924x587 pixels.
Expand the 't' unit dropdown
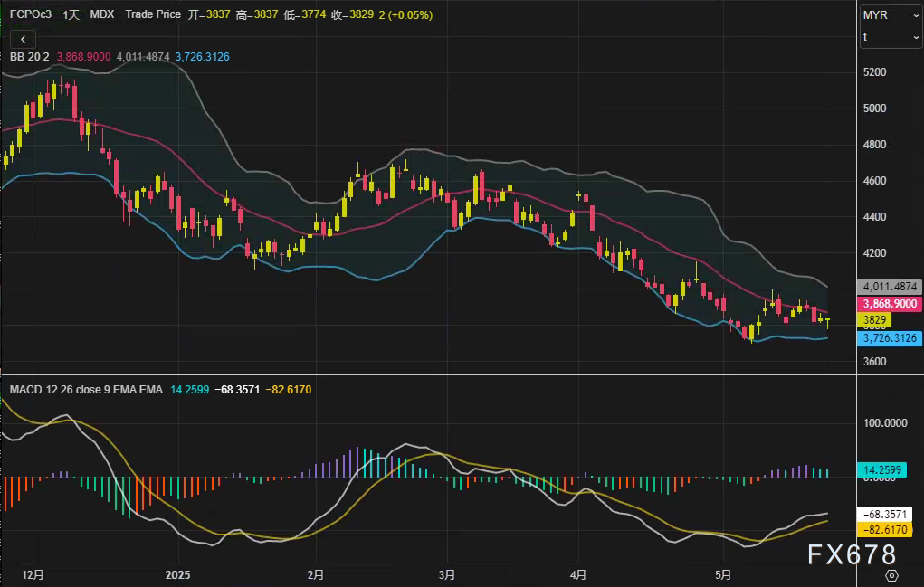pos(891,37)
